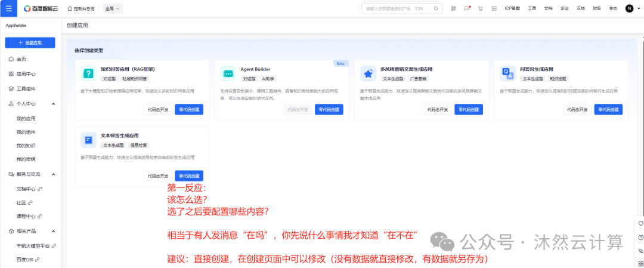Go to 我的应用

(x=26, y=118)
